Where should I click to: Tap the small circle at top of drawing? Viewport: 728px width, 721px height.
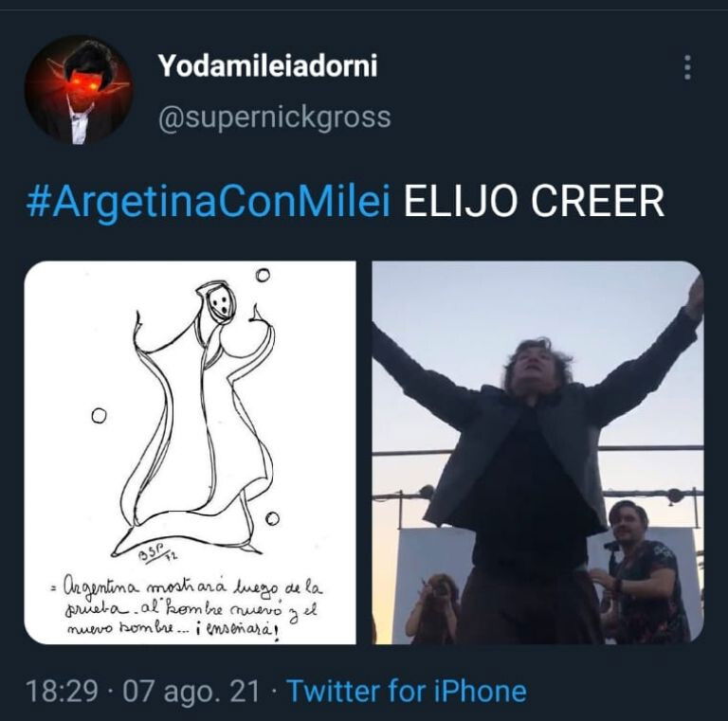(263, 275)
